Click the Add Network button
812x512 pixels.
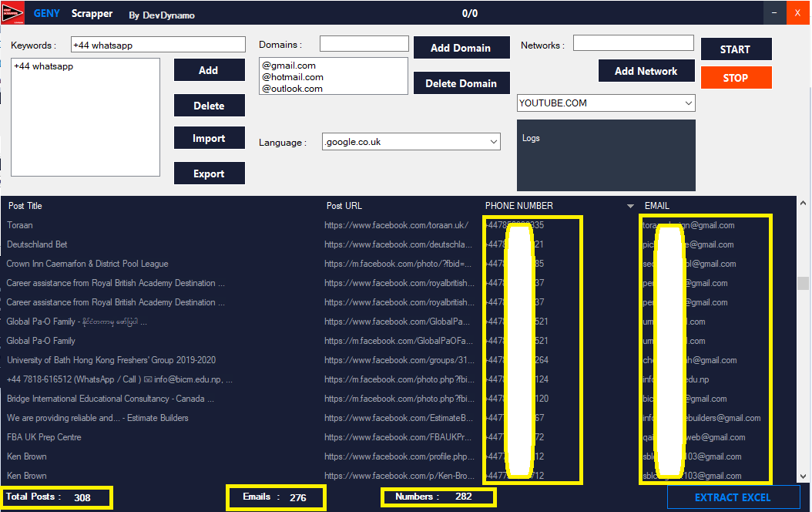pos(646,71)
